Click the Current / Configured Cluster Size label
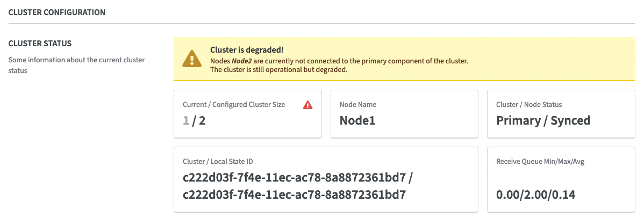644x224 pixels. (234, 105)
